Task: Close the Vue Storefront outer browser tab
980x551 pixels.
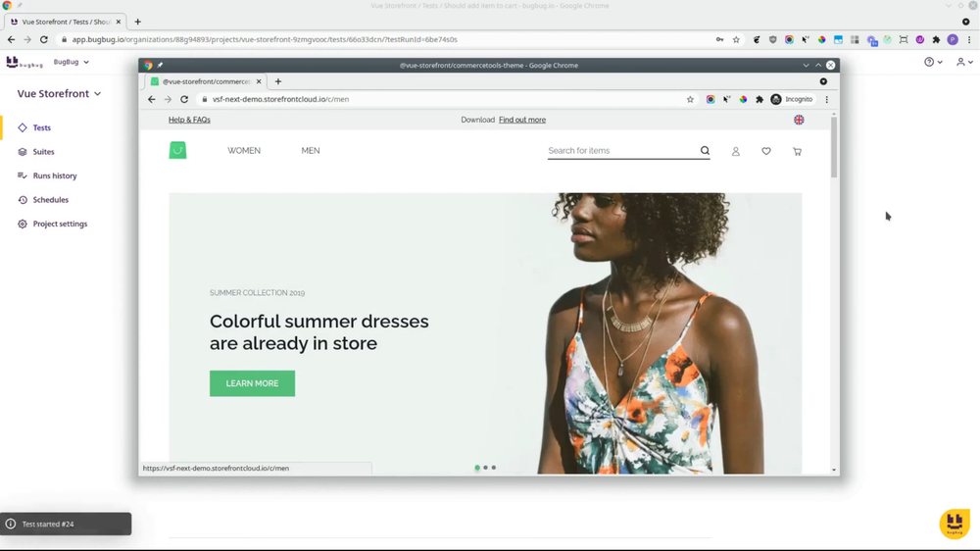Action: [x=119, y=22]
